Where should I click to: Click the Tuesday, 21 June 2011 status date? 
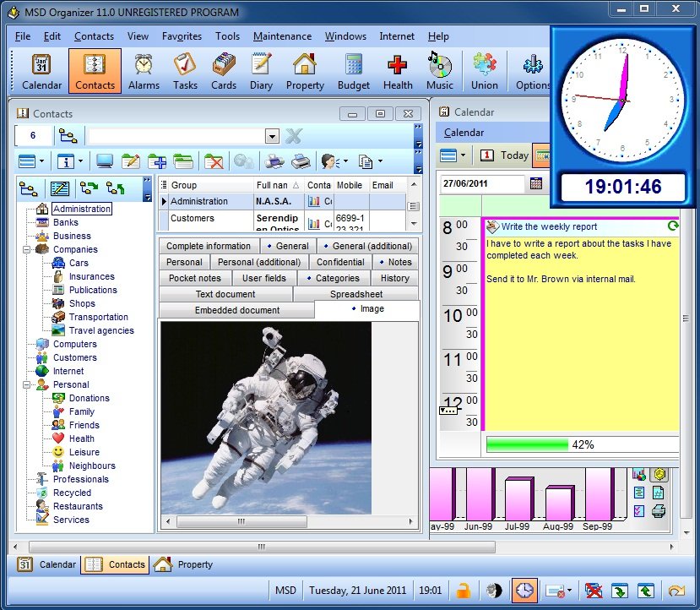[357, 591]
